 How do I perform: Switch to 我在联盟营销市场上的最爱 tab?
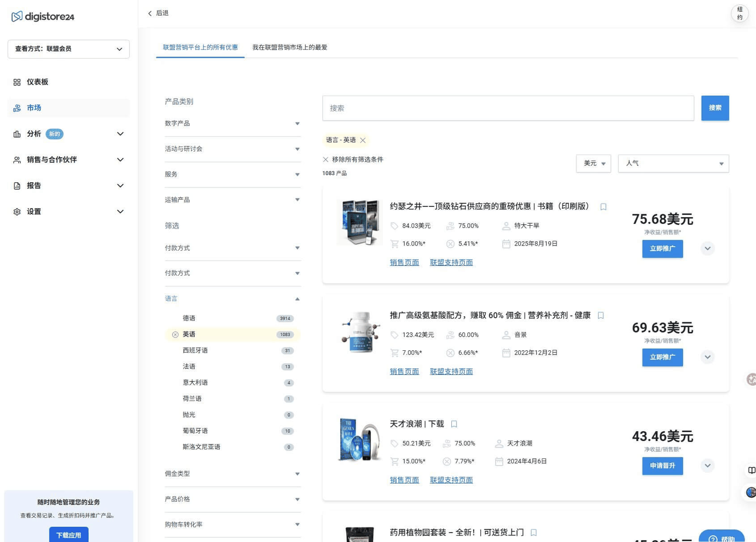pyautogui.click(x=290, y=48)
